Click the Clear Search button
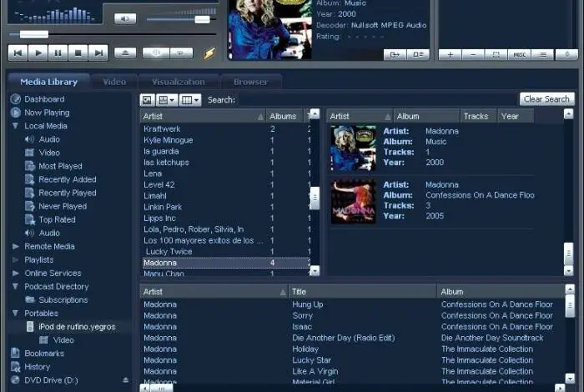The height and width of the screenshot is (392, 584). tap(546, 99)
